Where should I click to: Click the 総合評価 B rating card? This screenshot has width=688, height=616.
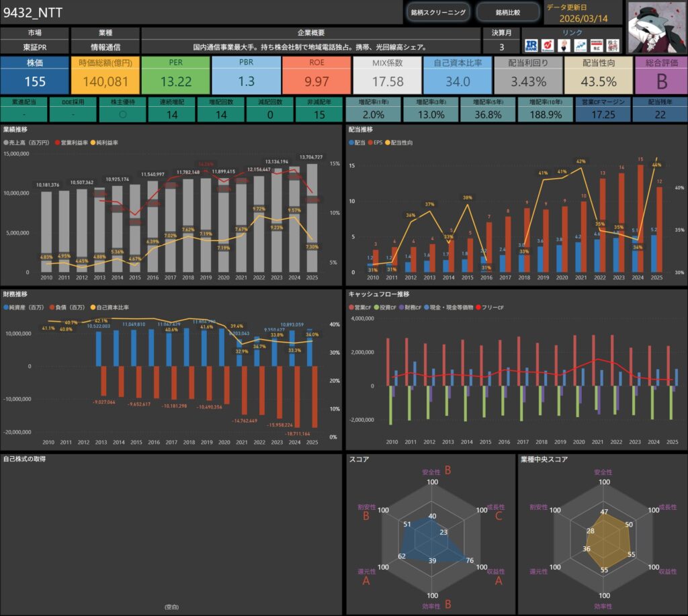pos(660,75)
